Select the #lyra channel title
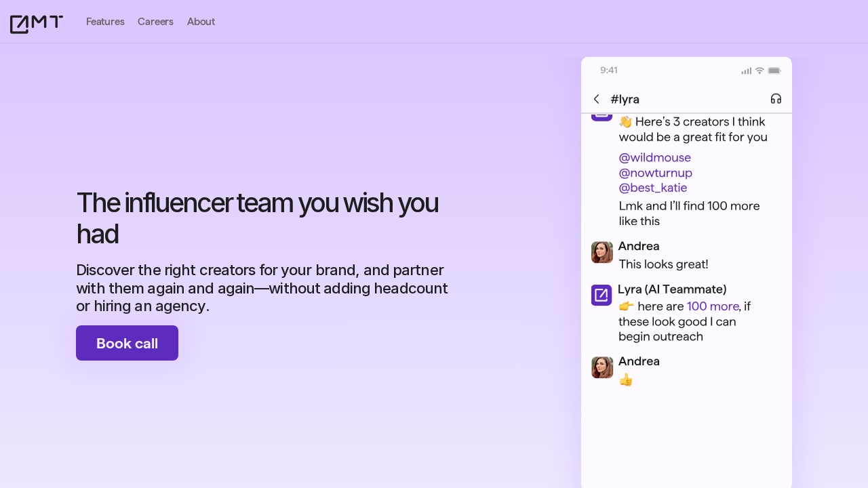The width and height of the screenshot is (868, 488). tap(625, 99)
